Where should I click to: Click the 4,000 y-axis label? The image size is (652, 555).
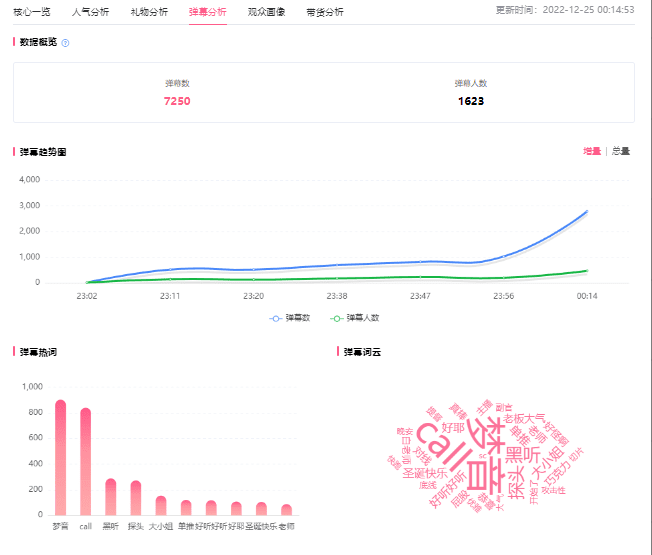[30, 180]
